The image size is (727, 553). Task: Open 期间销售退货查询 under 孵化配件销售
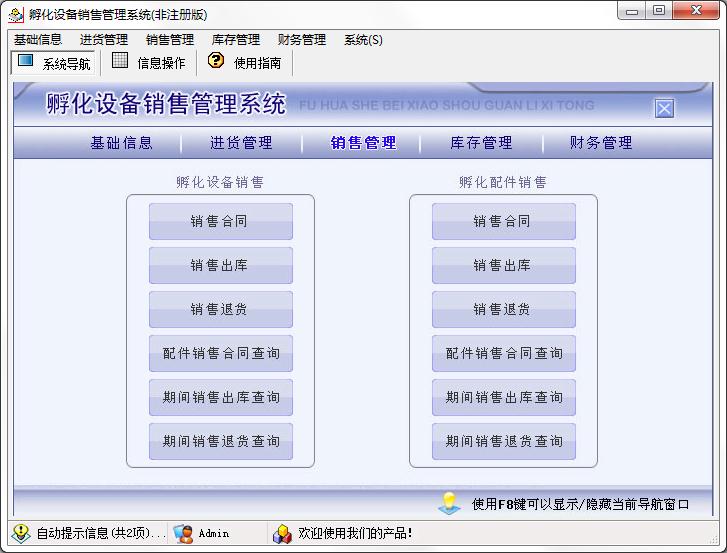tap(504, 441)
